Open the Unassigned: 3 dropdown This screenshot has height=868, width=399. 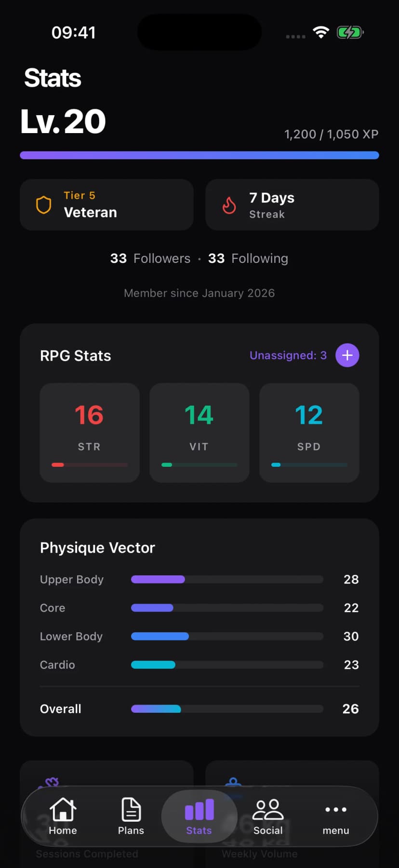point(288,355)
